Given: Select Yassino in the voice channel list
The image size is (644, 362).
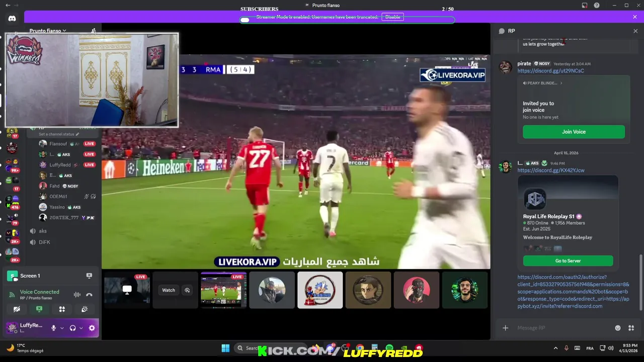Looking at the screenshot, I should coord(67,207).
